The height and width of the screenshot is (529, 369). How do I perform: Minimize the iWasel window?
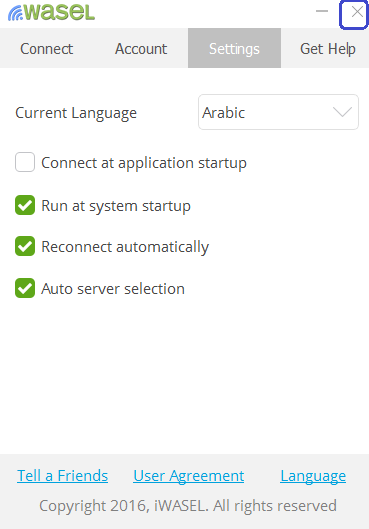(322, 11)
